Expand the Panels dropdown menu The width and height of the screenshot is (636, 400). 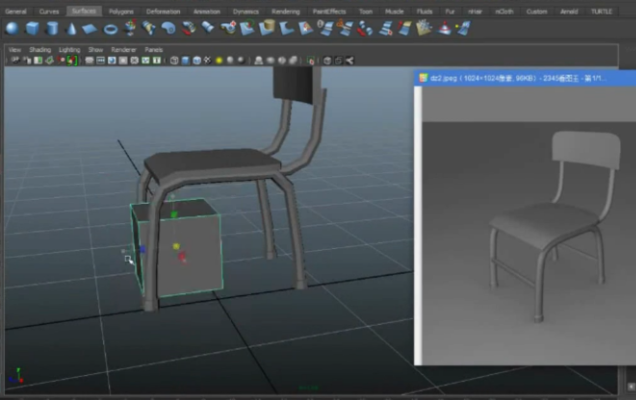(153, 49)
